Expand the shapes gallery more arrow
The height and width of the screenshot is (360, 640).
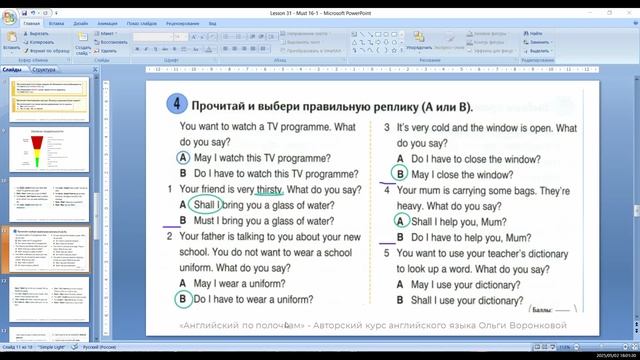point(402,51)
